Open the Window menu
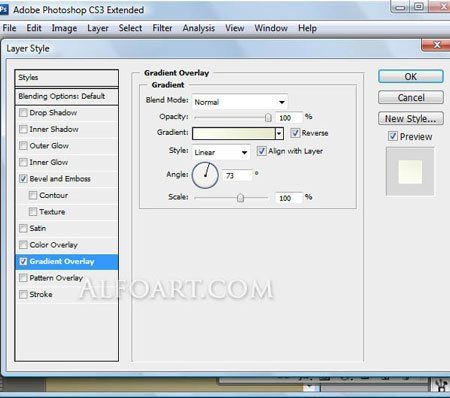This screenshot has height=398, width=450. [x=271, y=28]
